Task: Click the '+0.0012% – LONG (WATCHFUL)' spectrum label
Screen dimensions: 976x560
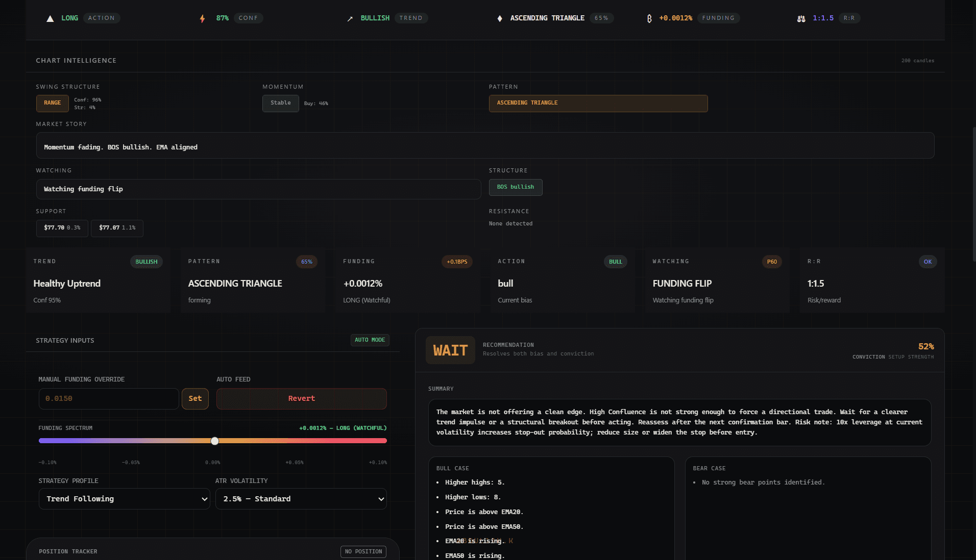Action: tap(343, 428)
